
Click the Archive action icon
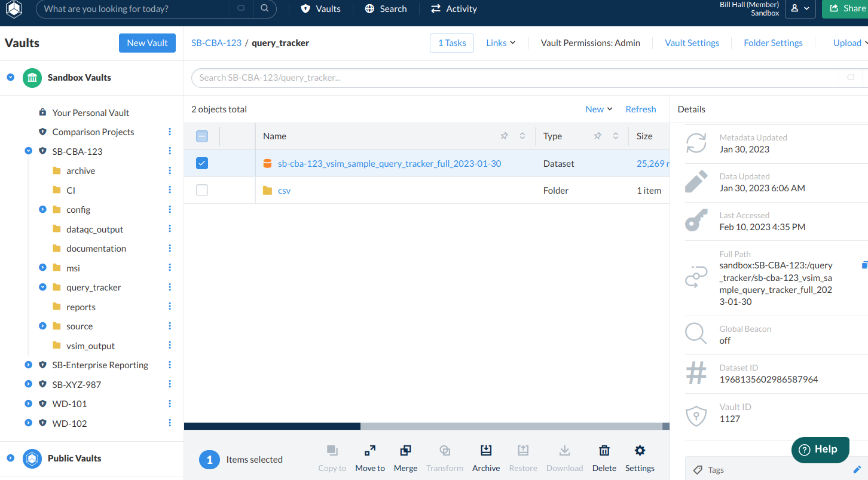(x=486, y=451)
